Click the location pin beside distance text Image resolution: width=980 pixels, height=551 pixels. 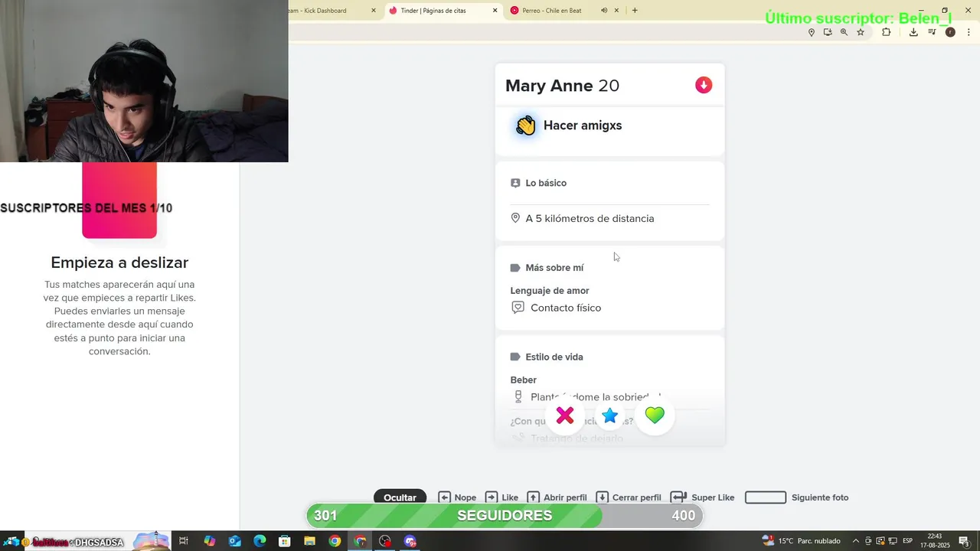point(515,218)
